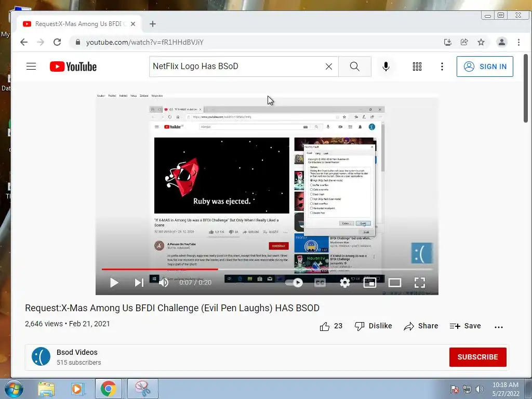Screen dimensions: 532x399
Task: Search with your voice microphone
Action: (386, 66)
